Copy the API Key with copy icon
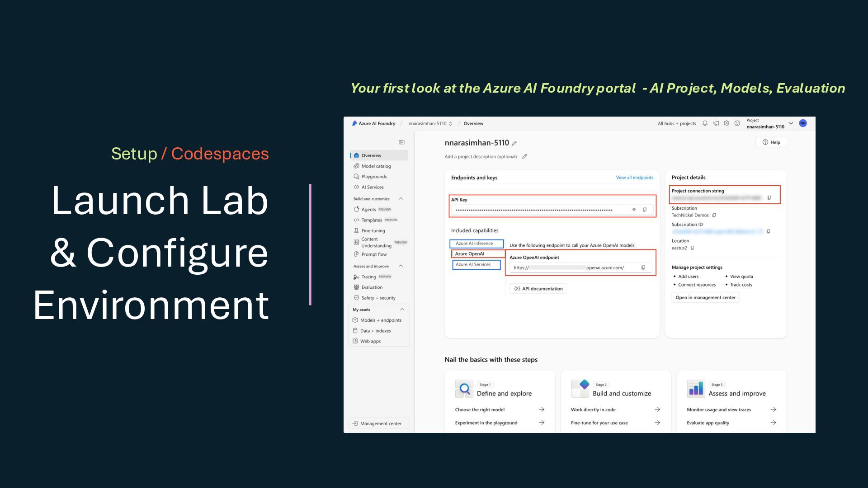 tap(645, 210)
